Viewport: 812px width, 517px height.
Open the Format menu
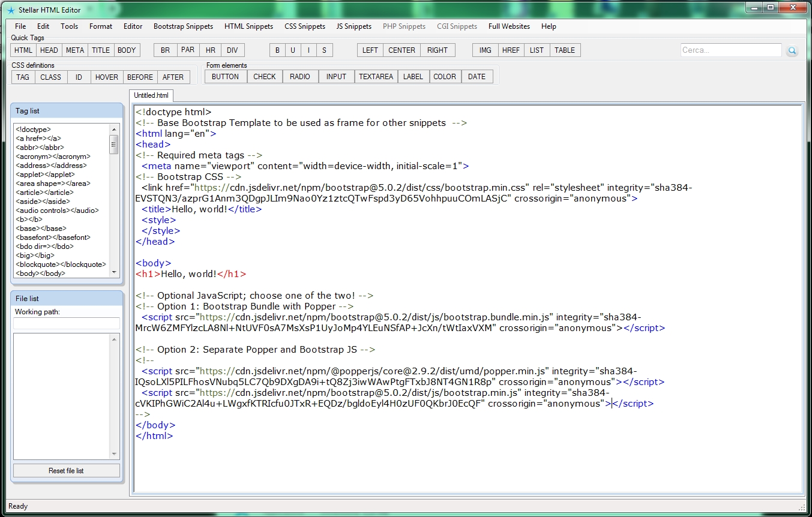point(101,26)
